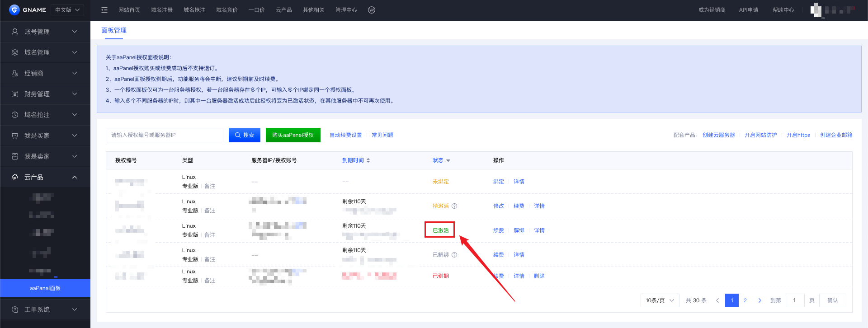Click the 域名管理 layers icon

point(15,52)
